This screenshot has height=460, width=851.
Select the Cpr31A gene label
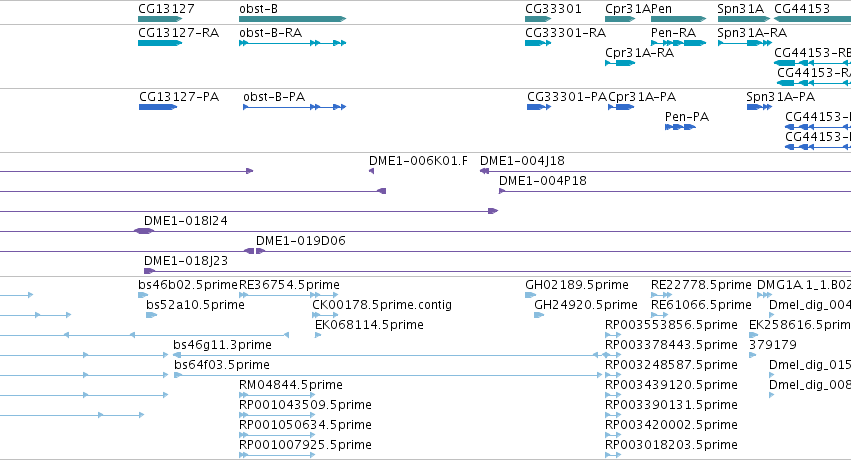628,9
